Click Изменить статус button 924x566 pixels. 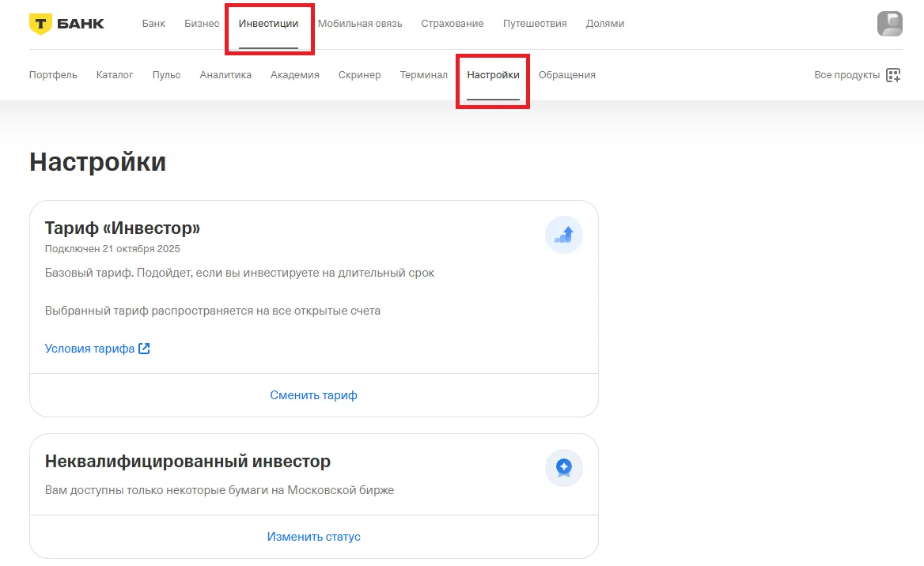(x=313, y=537)
